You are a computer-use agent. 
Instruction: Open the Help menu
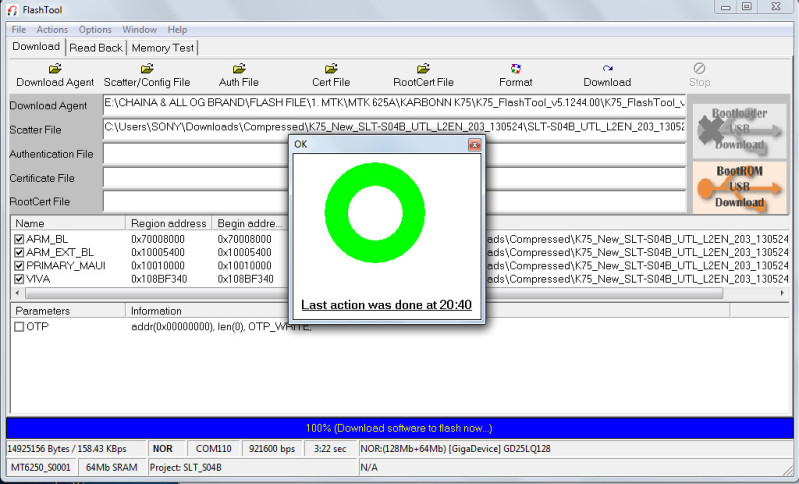[x=177, y=30]
